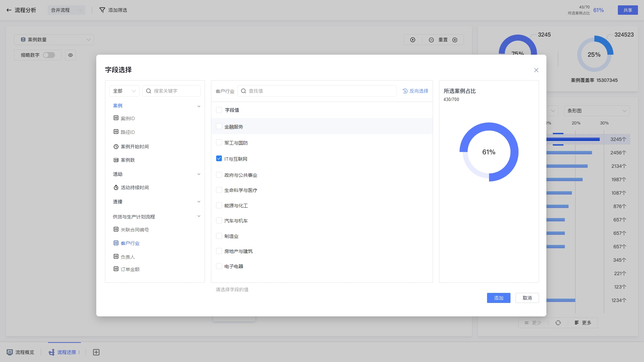Click the zoom in plus icon
644x362 pixels.
point(455,40)
